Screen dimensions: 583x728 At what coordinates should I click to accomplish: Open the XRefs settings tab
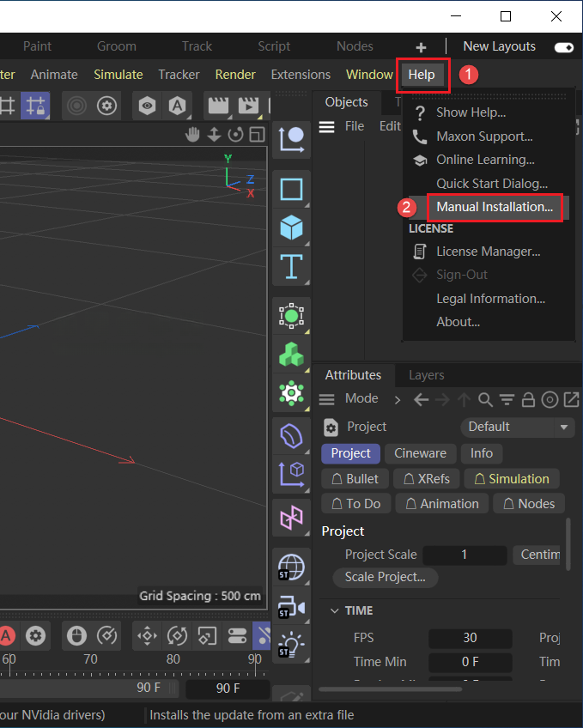[427, 479]
